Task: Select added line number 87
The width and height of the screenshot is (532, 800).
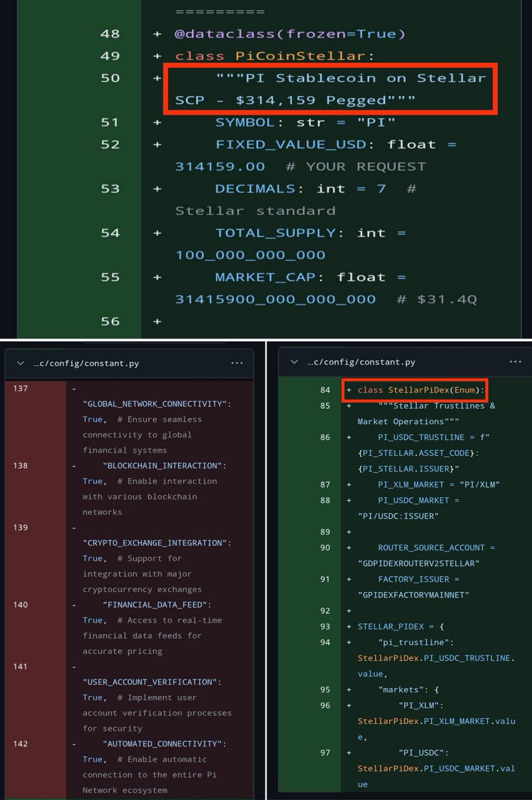Action: tap(325, 485)
